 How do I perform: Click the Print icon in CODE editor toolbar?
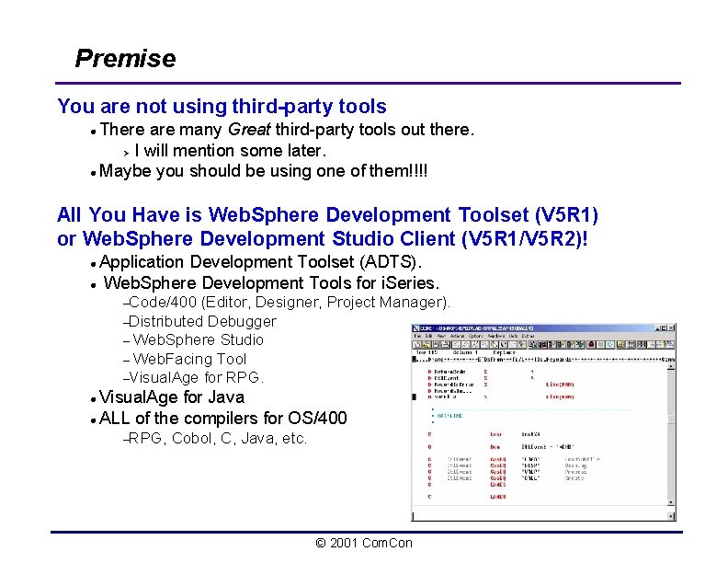click(x=445, y=345)
